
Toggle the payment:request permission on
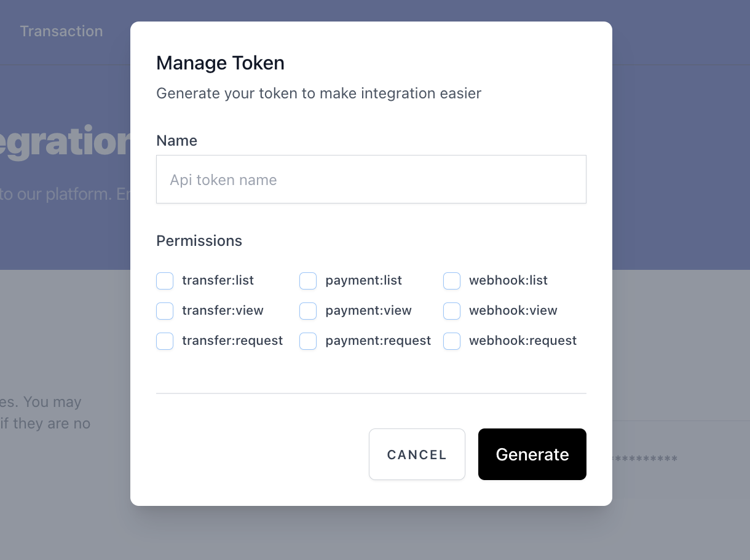[x=307, y=341]
